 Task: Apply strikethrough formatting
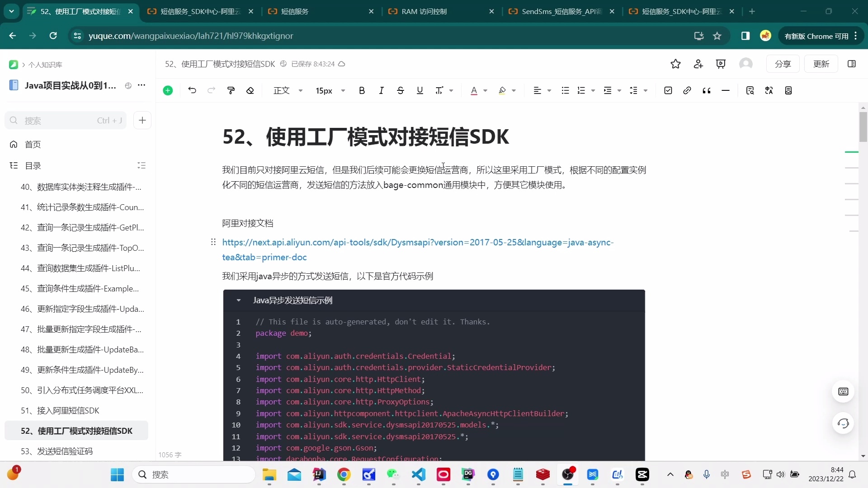click(401, 90)
